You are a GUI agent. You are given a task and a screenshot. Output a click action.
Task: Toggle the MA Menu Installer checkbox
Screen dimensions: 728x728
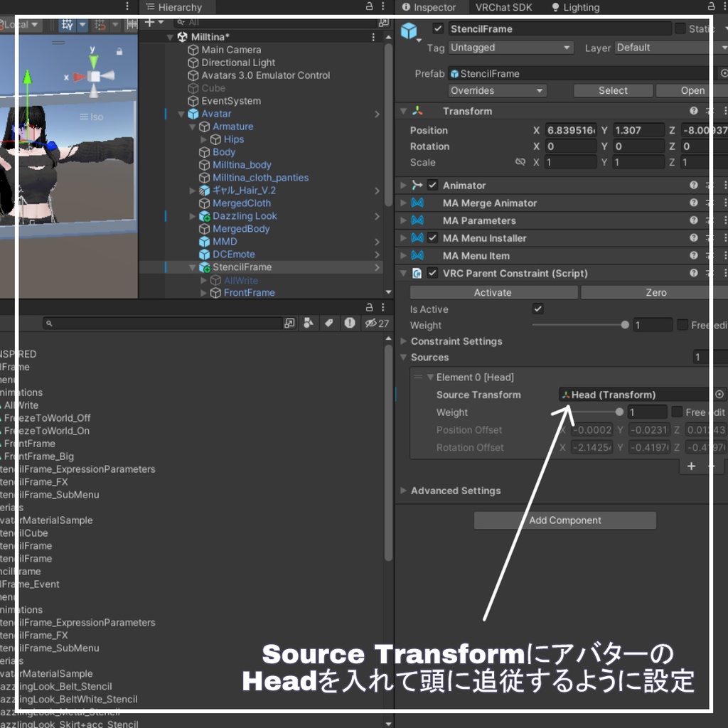(432, 238)
